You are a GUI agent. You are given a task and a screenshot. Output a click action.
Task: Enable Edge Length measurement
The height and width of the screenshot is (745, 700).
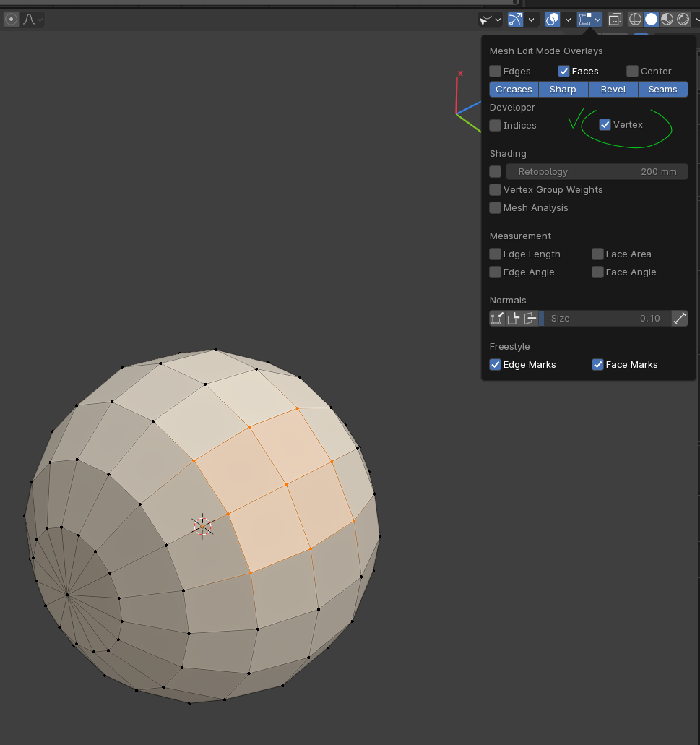click(496, 254)
